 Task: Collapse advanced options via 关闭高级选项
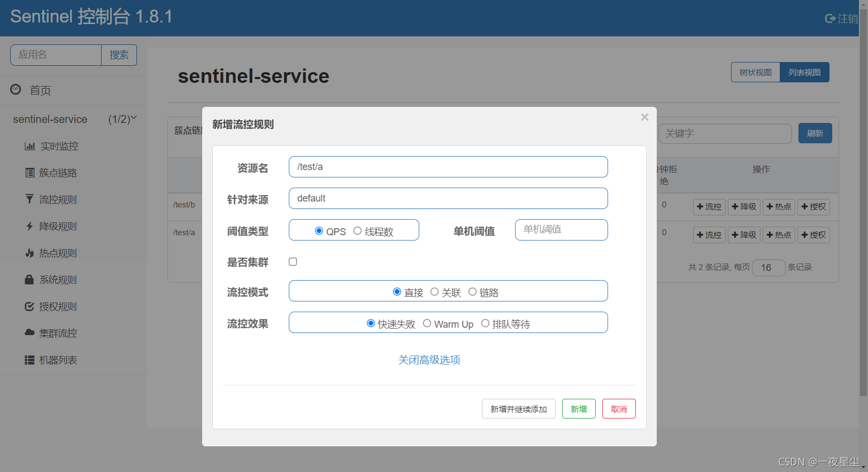429,360
